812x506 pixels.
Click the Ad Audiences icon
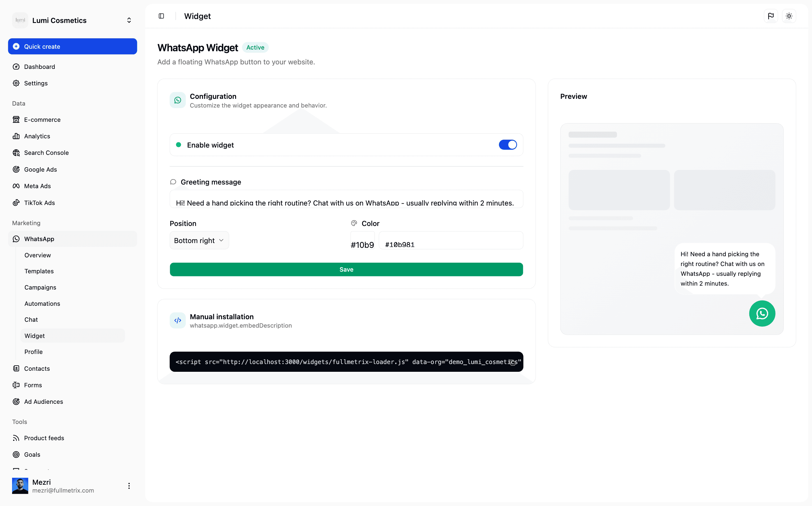16,402
